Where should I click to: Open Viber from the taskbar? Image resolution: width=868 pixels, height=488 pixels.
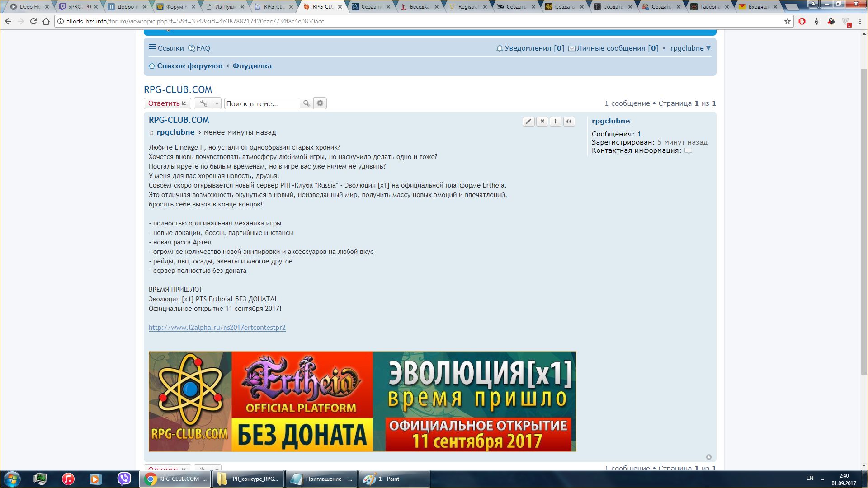tap(124, 479)
